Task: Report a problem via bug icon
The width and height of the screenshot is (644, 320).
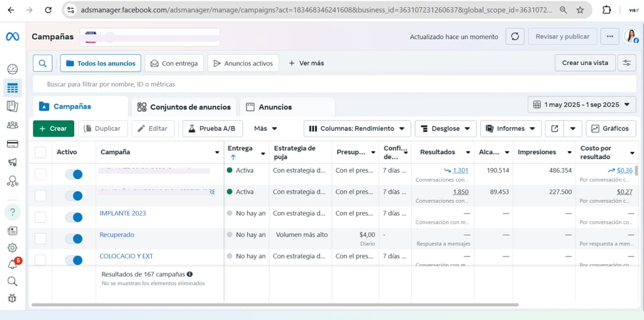Action: tap(13, 298)
